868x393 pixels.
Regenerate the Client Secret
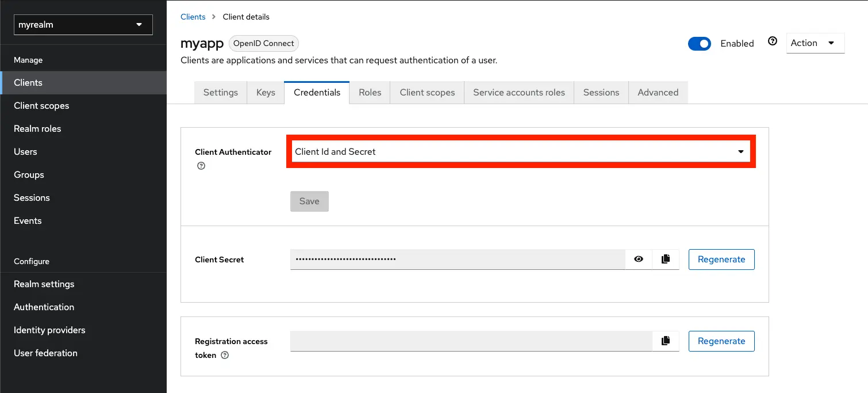click(x=721, y=259)
